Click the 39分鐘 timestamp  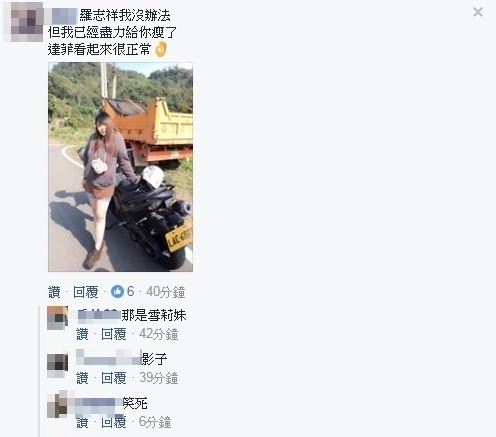click(159, 378)
